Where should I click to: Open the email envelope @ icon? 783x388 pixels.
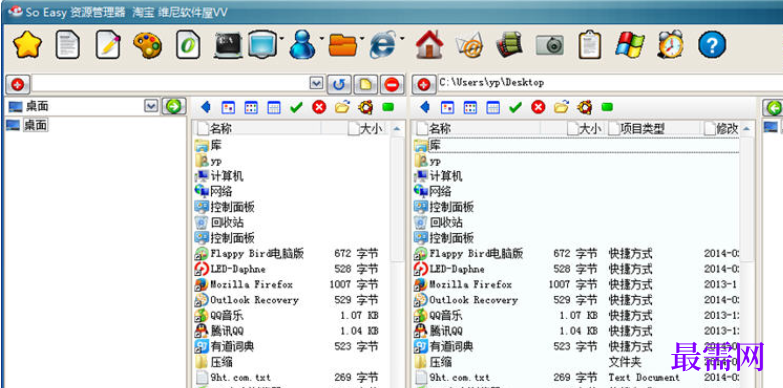click(469, 45)
